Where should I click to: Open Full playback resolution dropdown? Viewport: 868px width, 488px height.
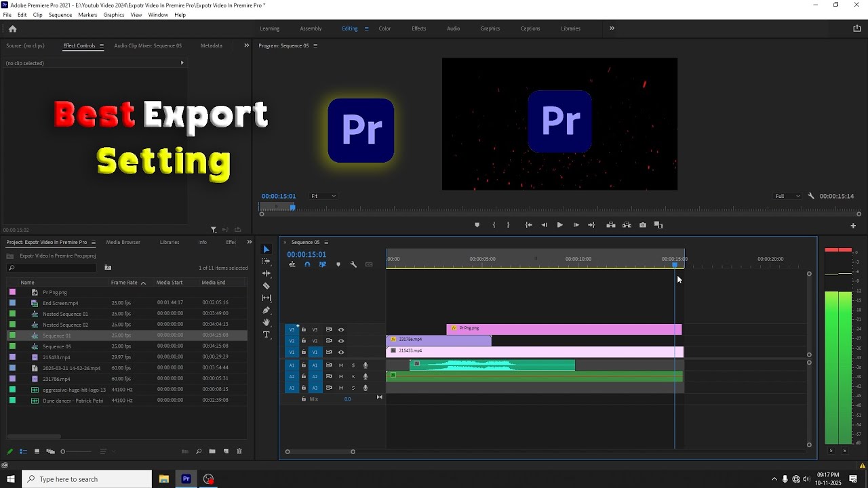pyautogui.click(x=787, y=196)
